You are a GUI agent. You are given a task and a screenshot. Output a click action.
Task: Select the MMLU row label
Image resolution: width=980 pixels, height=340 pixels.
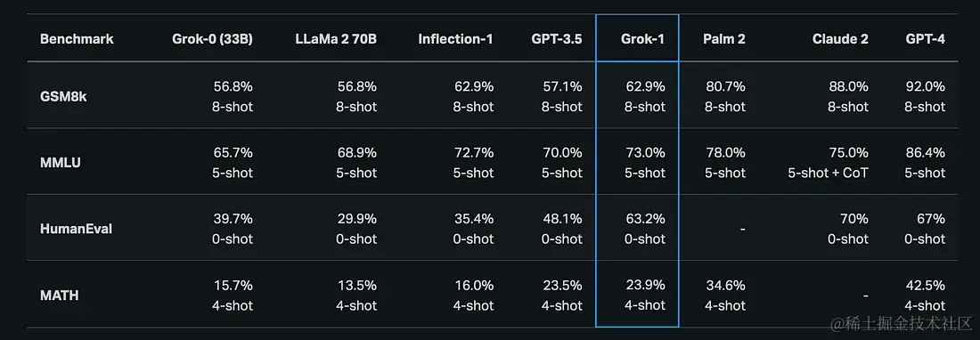[60, 162]
